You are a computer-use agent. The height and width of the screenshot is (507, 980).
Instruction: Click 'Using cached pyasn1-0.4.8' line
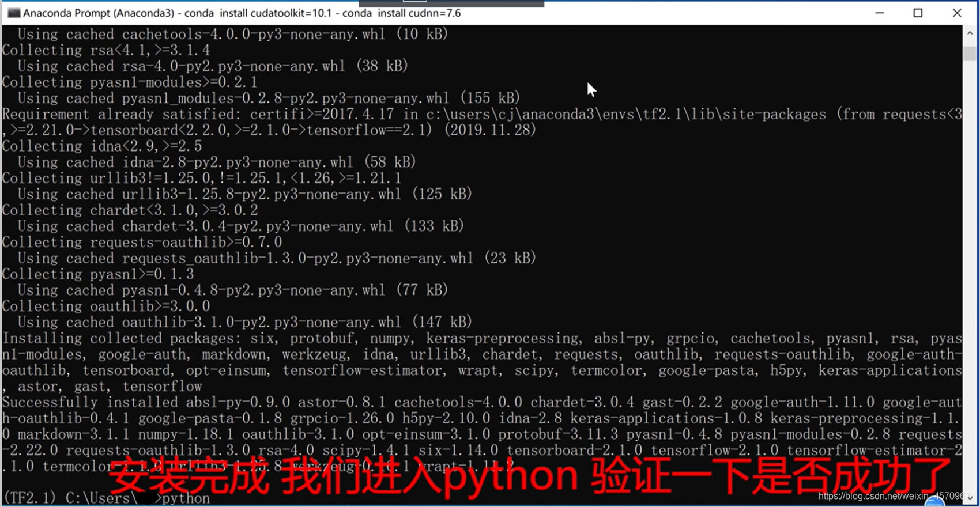point(233,290)
